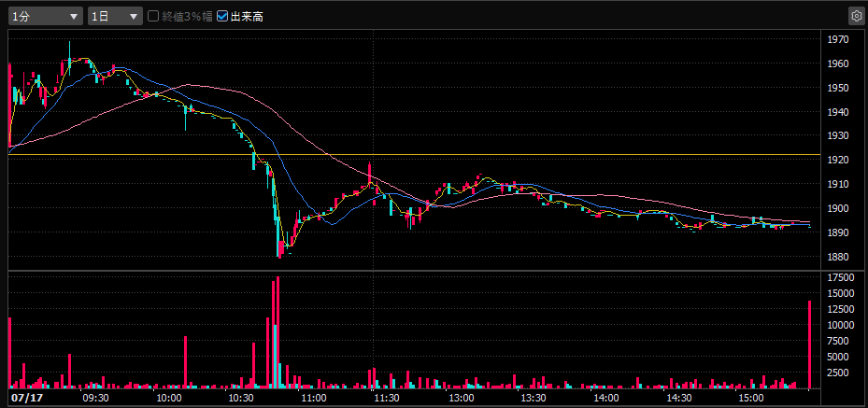This screenshot has width=868, height=408.
Task: Click the 17500 volume axis label
Action: (839, 277)
